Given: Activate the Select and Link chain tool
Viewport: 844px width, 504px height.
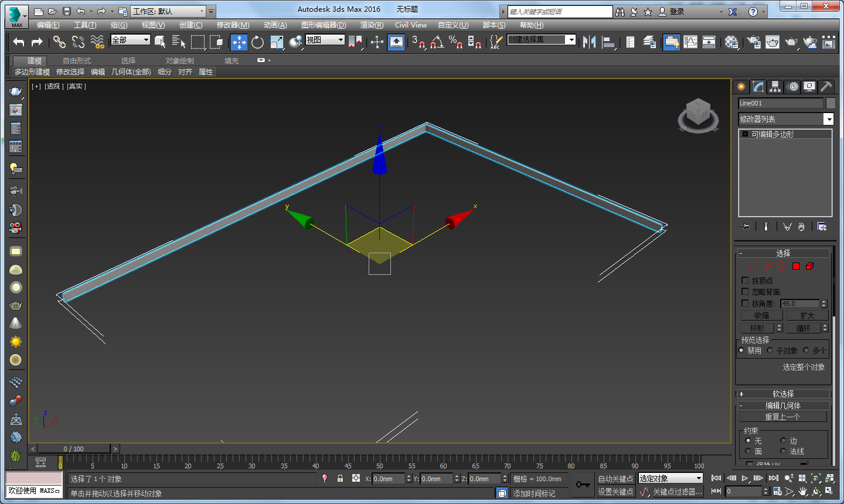Looking at the screenshot, I should (59, 42).
